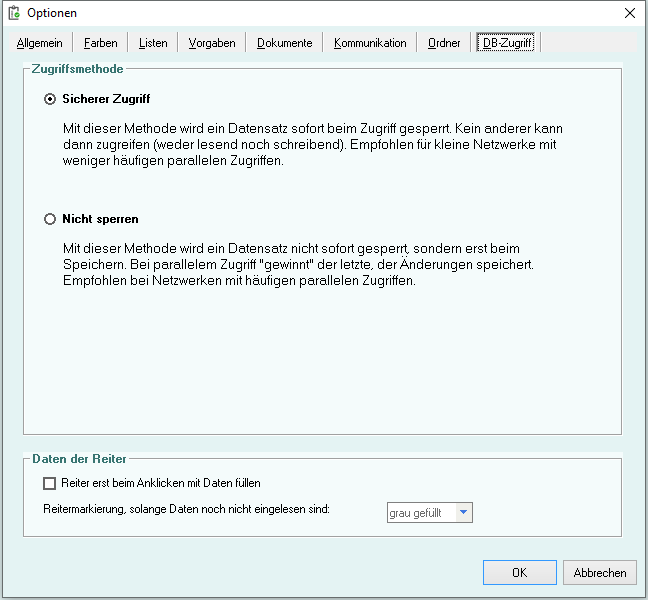This screenshot has height=600, width=648.
Task: Click the DB-Zugriff tab
Action: click(x=507, y=43)
